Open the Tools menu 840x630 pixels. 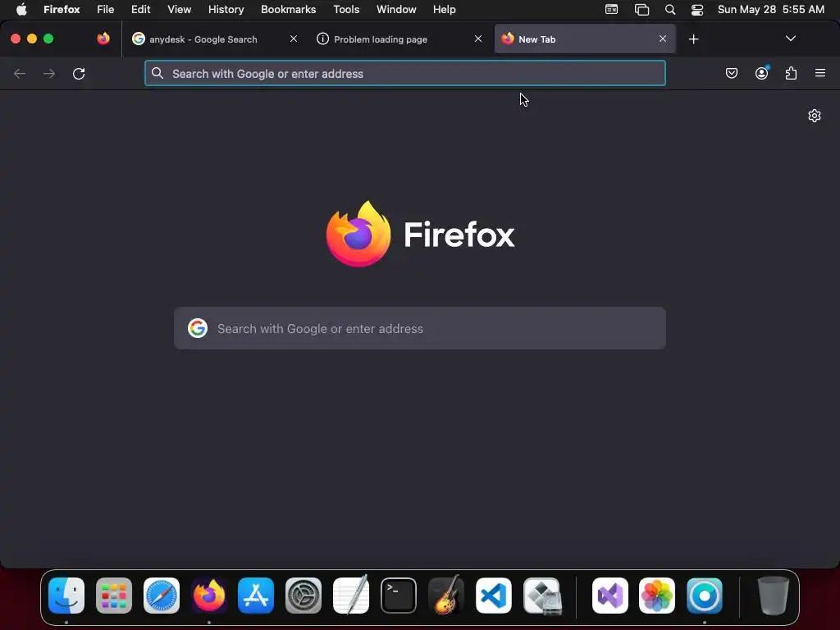coord(346,10)
